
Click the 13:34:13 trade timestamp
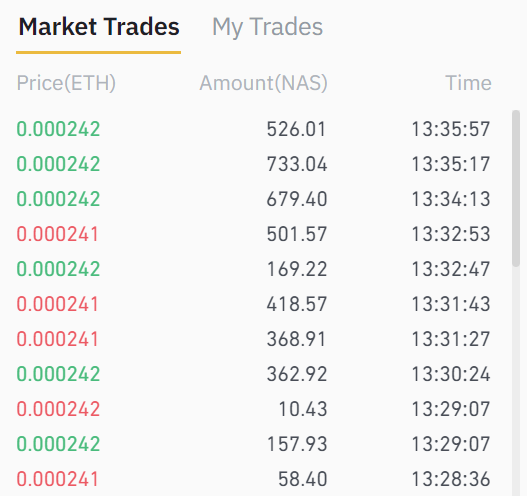tap(451, 199)
